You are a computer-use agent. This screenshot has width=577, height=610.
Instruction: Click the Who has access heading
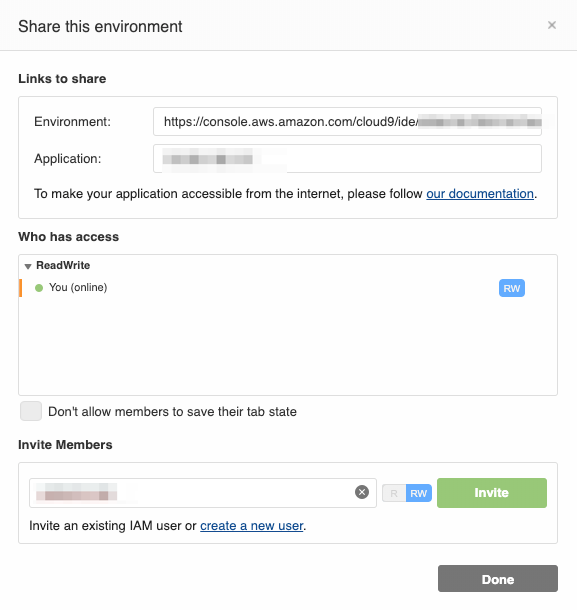[68, 237]
